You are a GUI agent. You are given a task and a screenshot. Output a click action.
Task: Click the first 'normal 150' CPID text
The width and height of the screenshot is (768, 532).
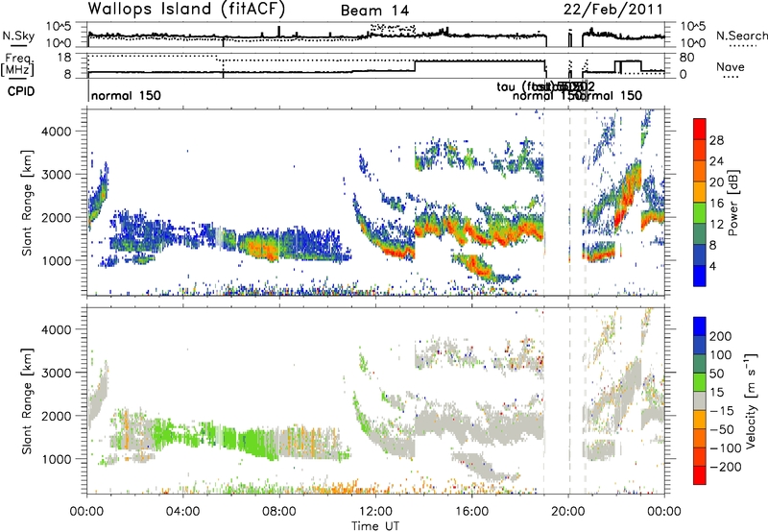pyautogui.click(x=126, y=95)
